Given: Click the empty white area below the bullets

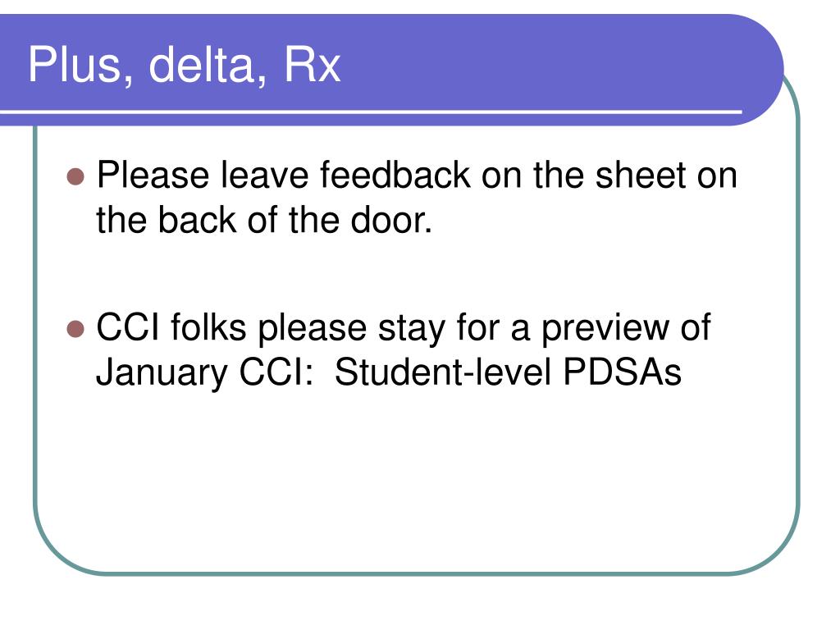Looking at the screenshot, I should point(417,482).
